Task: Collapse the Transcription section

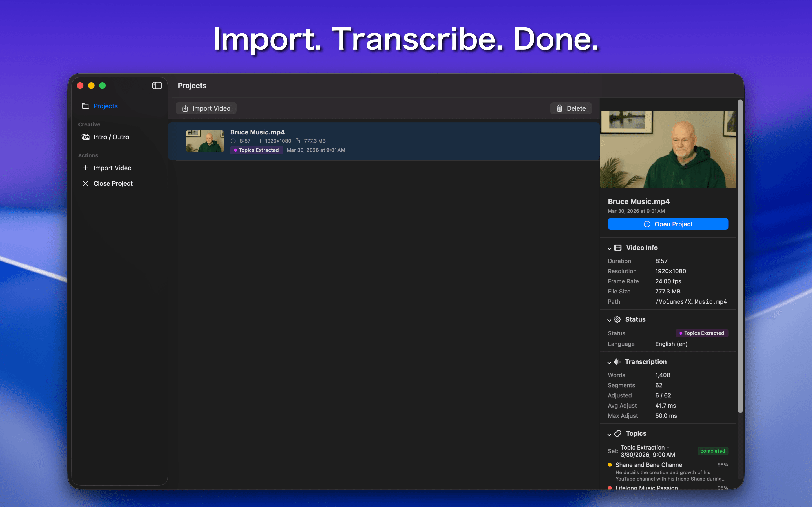Action: pos(610,362)
